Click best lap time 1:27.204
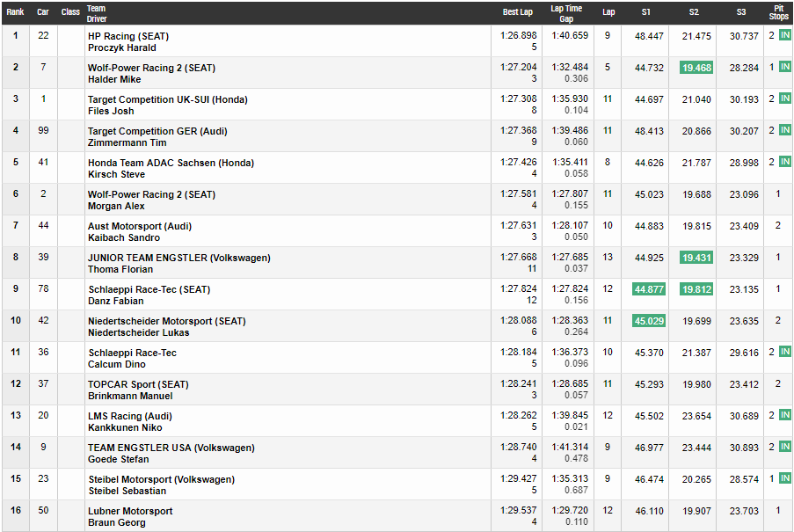The image size is (794, 532). pos(519,67)
